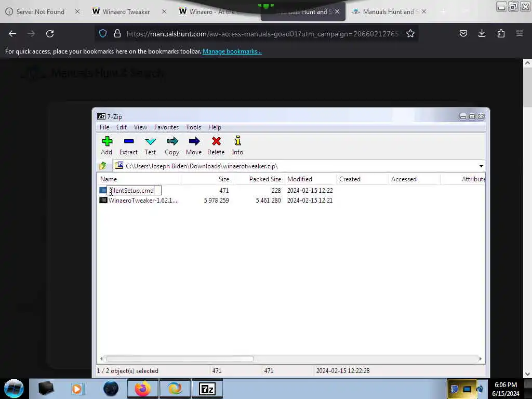Viewport: 532px width, 399px height.
Task: Open the Info toolbar icon
Action: [x=237, y=141]
